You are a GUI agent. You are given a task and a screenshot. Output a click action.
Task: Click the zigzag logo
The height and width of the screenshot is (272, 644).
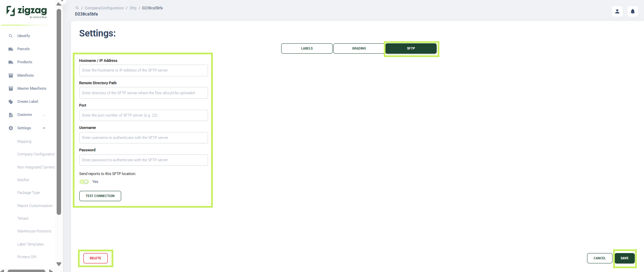[x=26, y=12]
